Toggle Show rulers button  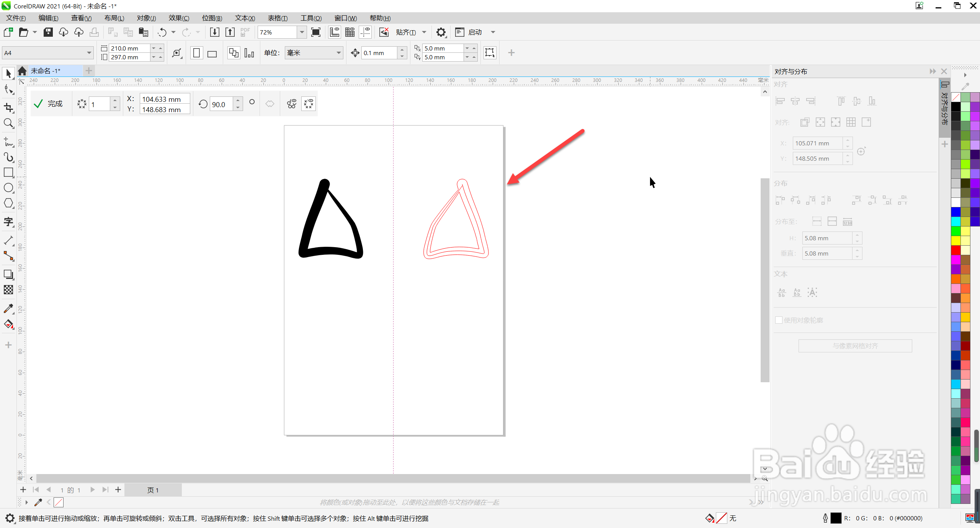[x=335, y=32]
